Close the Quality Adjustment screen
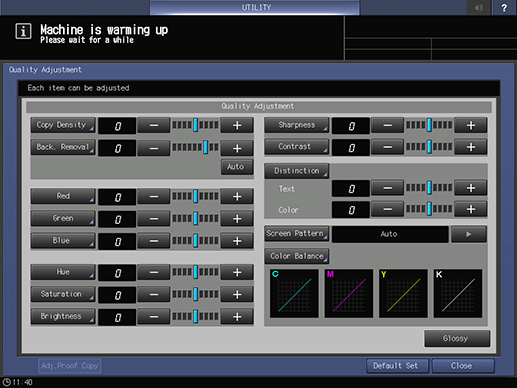 pos(463,366)
